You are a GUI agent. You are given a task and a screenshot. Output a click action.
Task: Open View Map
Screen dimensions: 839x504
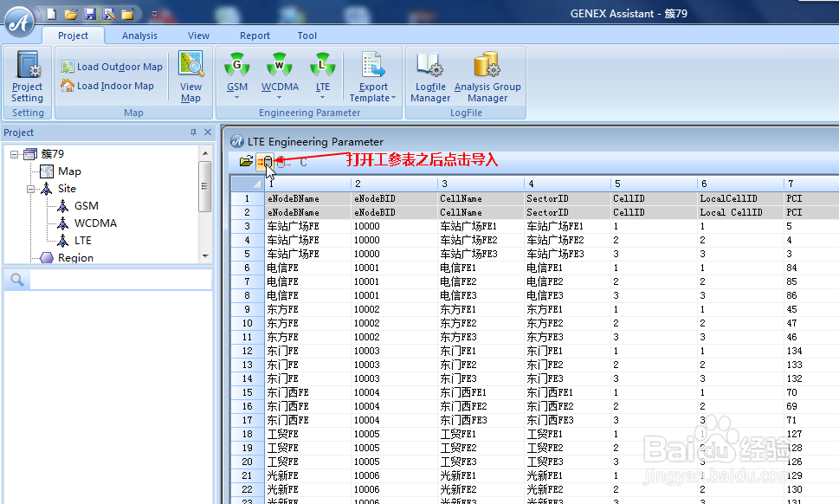(x=190, y=76)
